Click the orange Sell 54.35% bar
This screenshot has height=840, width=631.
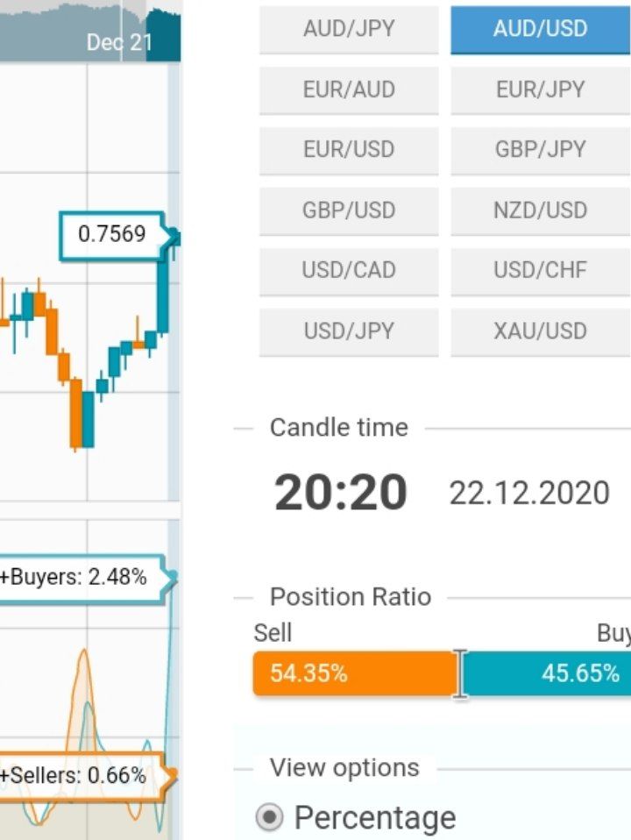[x=354, y=673]
